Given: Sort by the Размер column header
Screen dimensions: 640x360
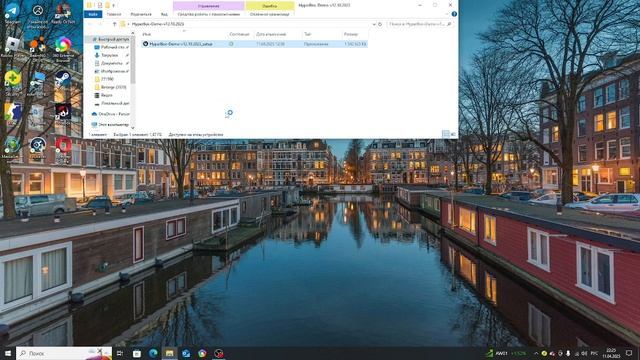Looking at the screenshot, I should (x=351, y=34).
